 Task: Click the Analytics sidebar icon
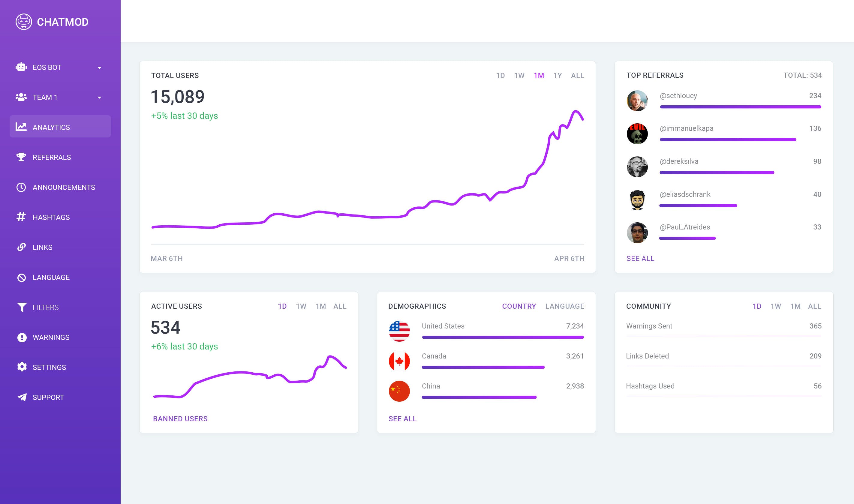tap(22, 127)
